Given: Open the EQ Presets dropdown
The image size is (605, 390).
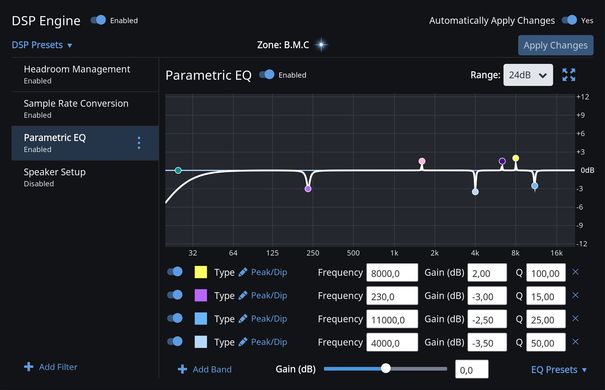Looking at the screenshot, I should [x=559, y=370].
